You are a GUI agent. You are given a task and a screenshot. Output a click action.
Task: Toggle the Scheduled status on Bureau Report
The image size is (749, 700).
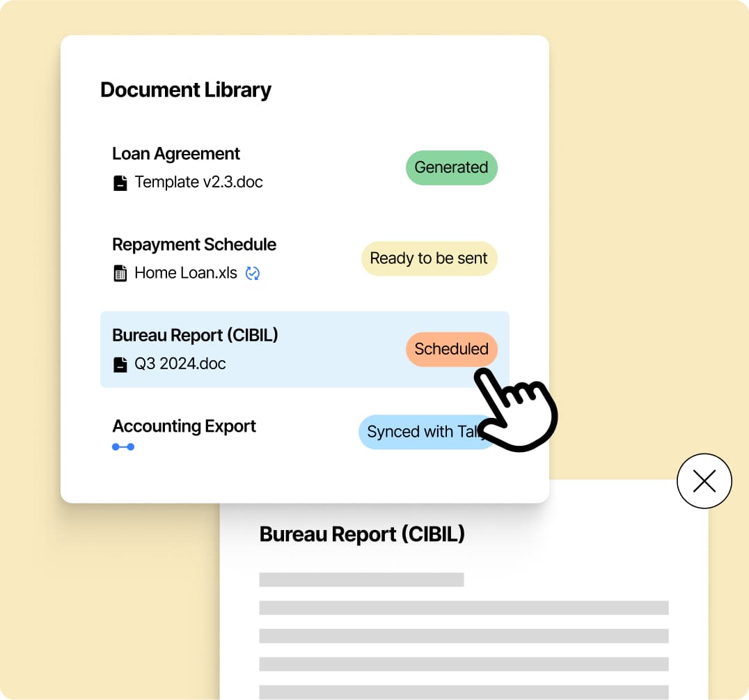[452, 349]
